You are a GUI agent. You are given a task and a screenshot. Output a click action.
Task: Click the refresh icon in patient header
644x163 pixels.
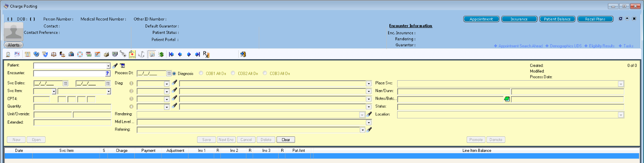point(620,19)
